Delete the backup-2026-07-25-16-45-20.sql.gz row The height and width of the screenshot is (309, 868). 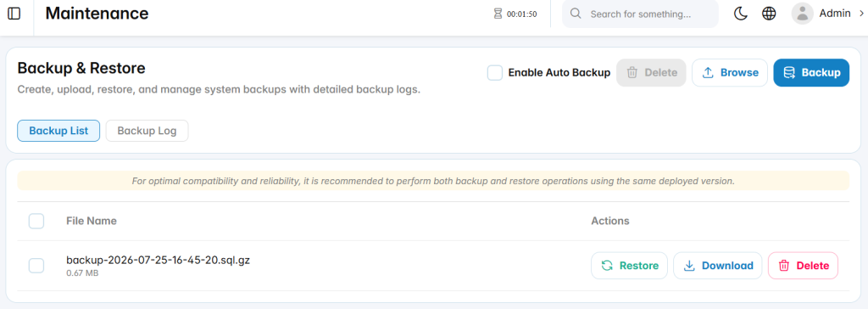(804, 266)
